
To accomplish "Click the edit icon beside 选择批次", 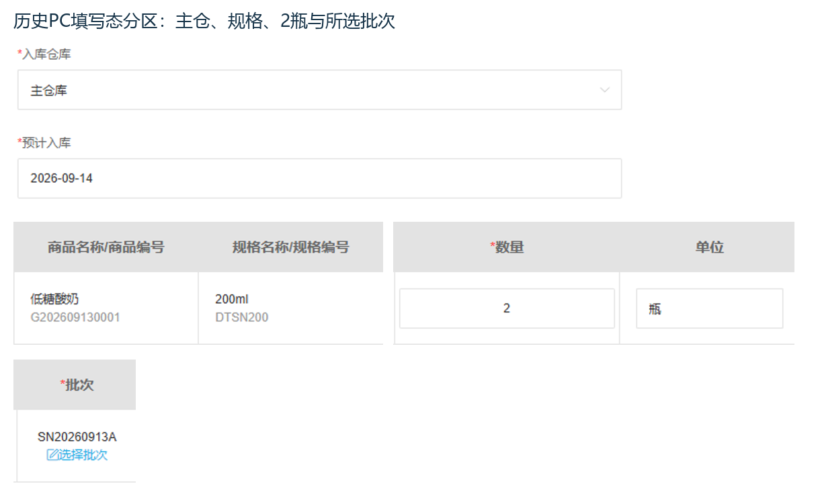I will click(52, 455).
